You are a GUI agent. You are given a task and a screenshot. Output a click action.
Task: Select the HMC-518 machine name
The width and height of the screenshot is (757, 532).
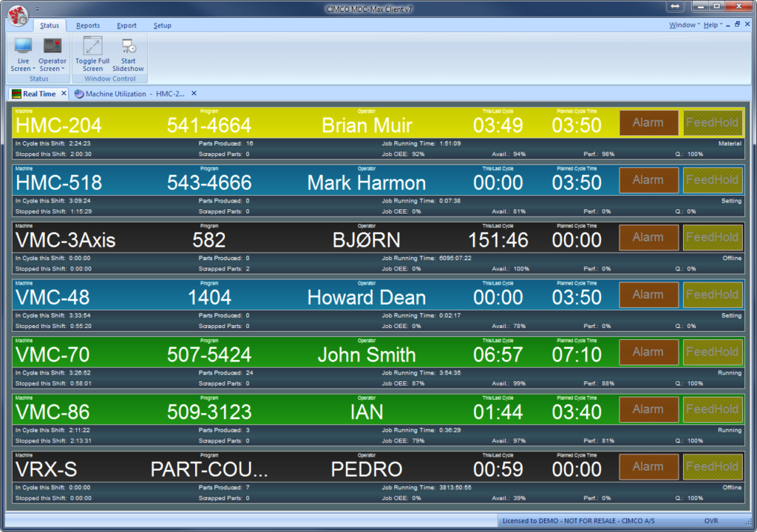pos(59,183)
